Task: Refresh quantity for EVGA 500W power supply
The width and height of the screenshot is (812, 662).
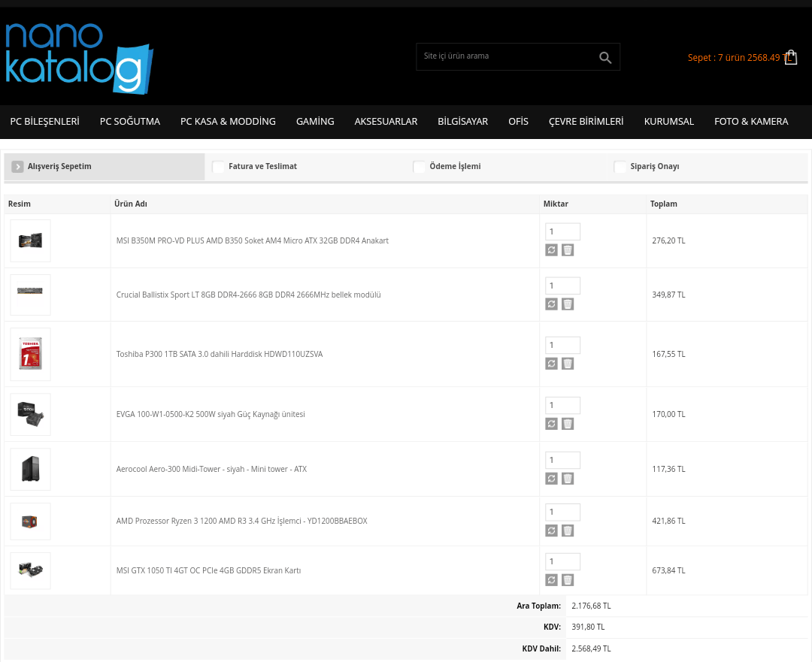Action: tap(552, 423)
